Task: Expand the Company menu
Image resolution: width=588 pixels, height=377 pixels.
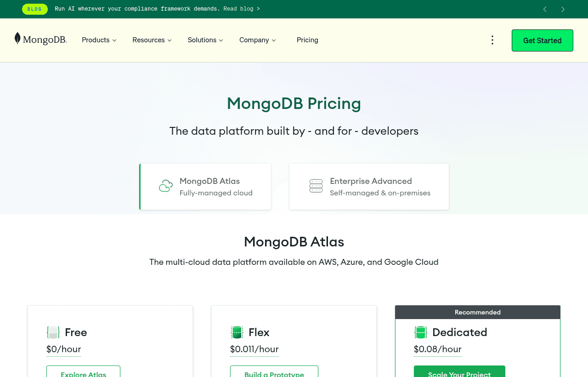Action: tap(258, 40)
